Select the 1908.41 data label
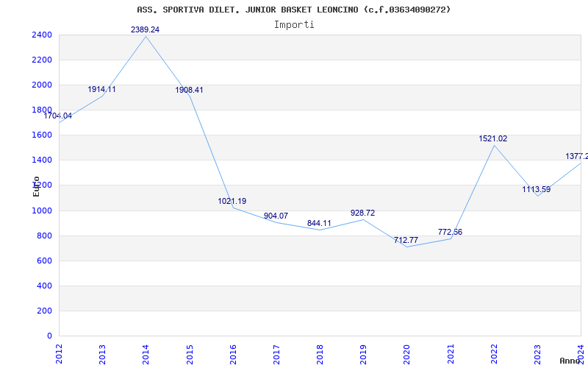588x368 pixels. [x=189, y=90]
